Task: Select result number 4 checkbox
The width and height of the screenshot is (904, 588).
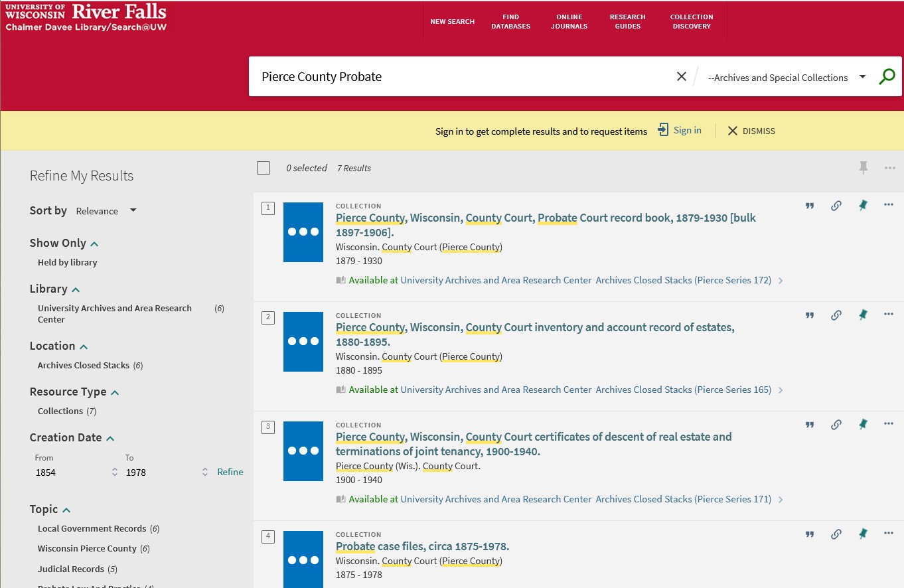Action: [268, 537]
